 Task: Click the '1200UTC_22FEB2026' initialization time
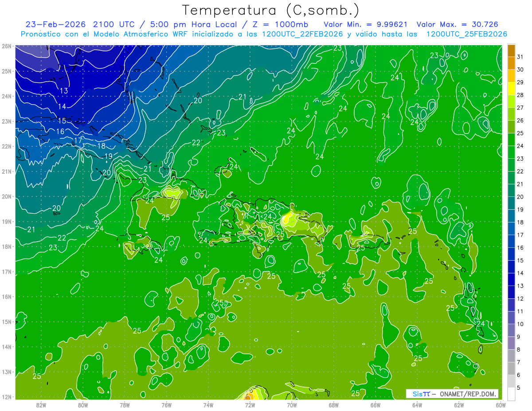pos(303,34)
